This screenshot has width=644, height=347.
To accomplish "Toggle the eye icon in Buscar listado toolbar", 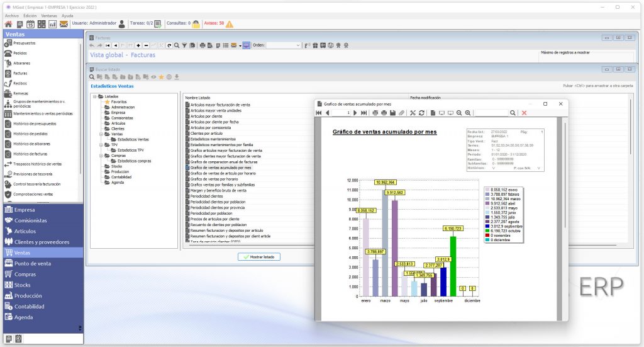I will (153, 77).
